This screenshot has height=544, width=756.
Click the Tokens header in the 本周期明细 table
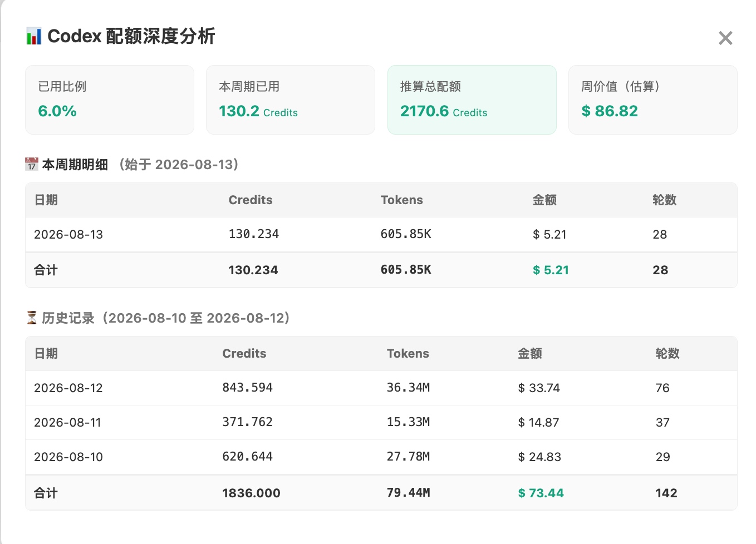(x=402, y=200)
